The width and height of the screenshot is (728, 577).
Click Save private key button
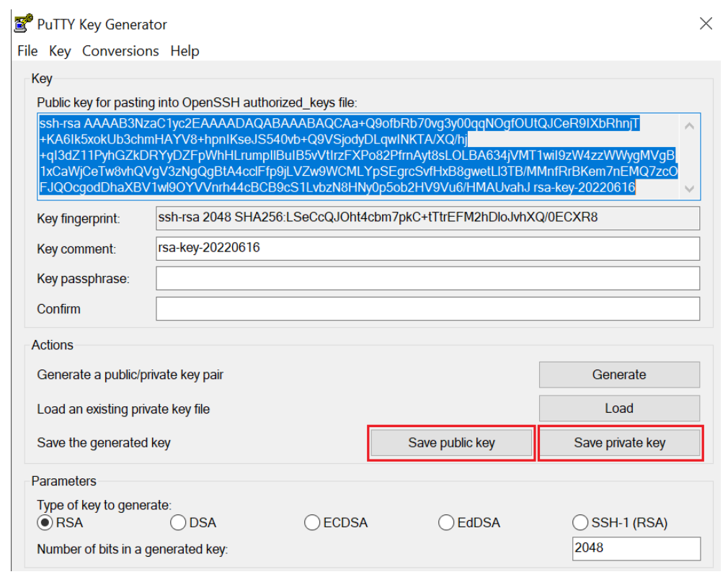pos(620,443)
